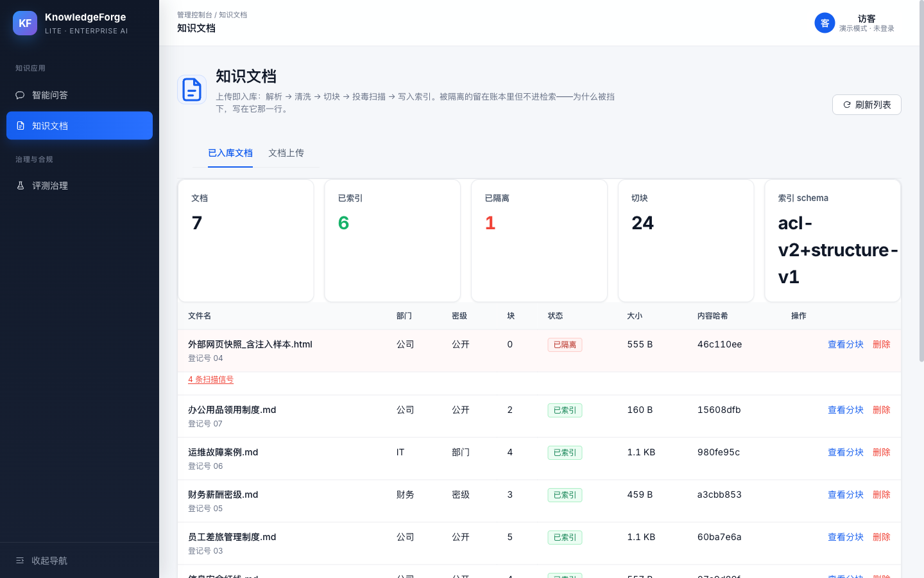This screenshot has height=578, width=924.
Task: Click 管理控制台 breadcrumb link
Action: [194, 15]
